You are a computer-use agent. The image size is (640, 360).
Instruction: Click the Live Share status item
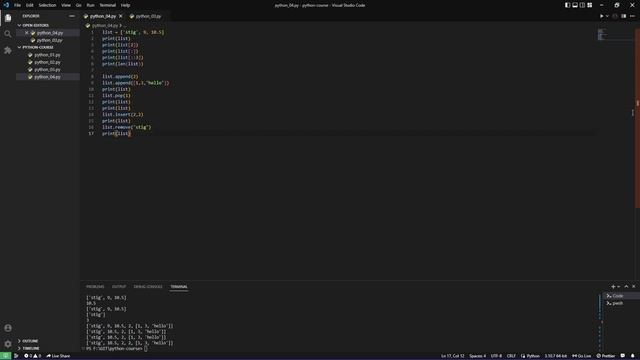coord(58,356)
